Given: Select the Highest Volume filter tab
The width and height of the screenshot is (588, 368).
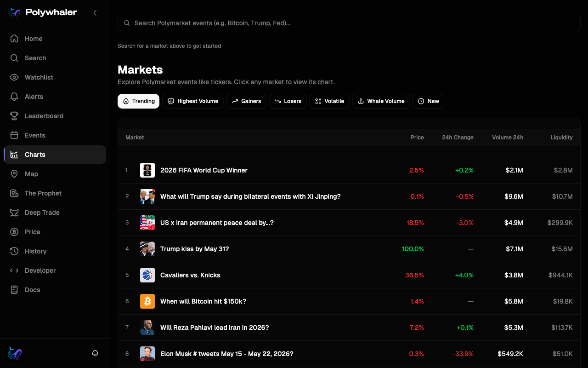Looking at the screenshot, I should 193,101.
